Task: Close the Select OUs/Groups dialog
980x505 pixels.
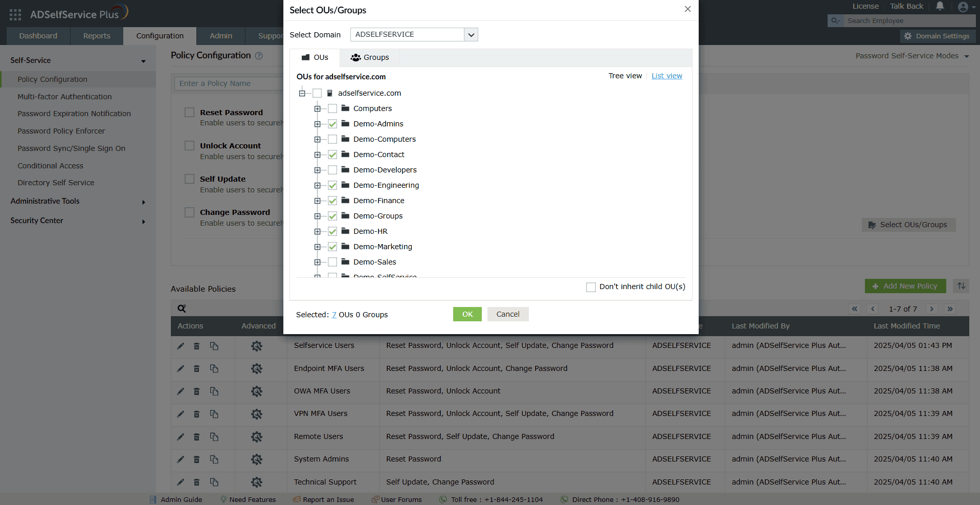Action: (x=687, y=9)
